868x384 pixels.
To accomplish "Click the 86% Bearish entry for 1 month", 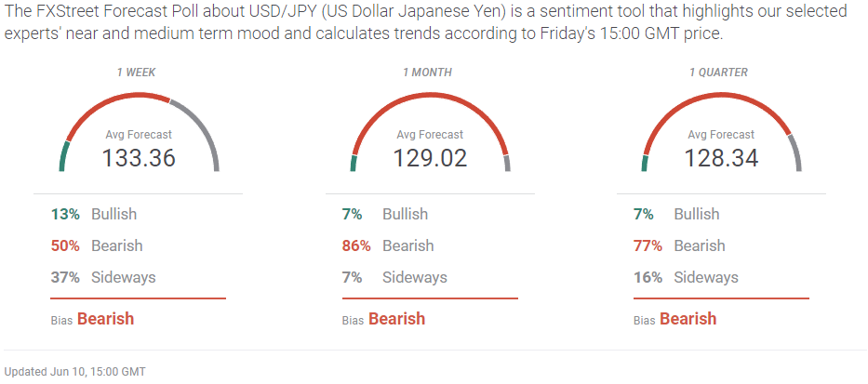I will (388, 245).
